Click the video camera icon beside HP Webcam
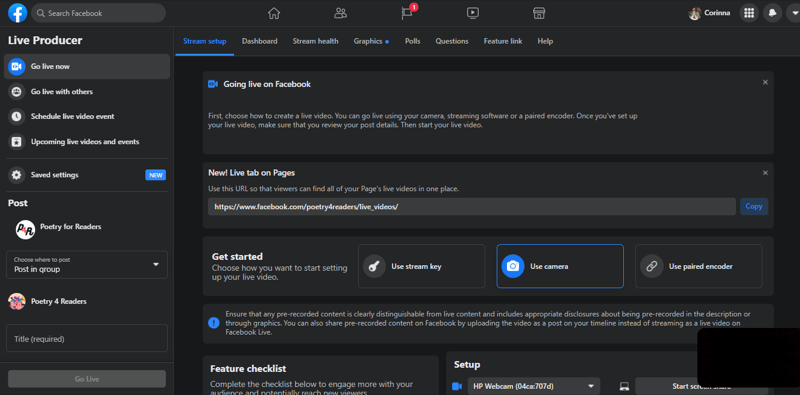 (457, 386)
